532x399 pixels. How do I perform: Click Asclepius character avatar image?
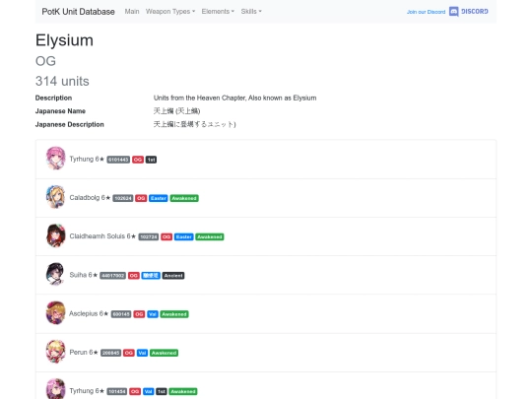pos(55,313)
